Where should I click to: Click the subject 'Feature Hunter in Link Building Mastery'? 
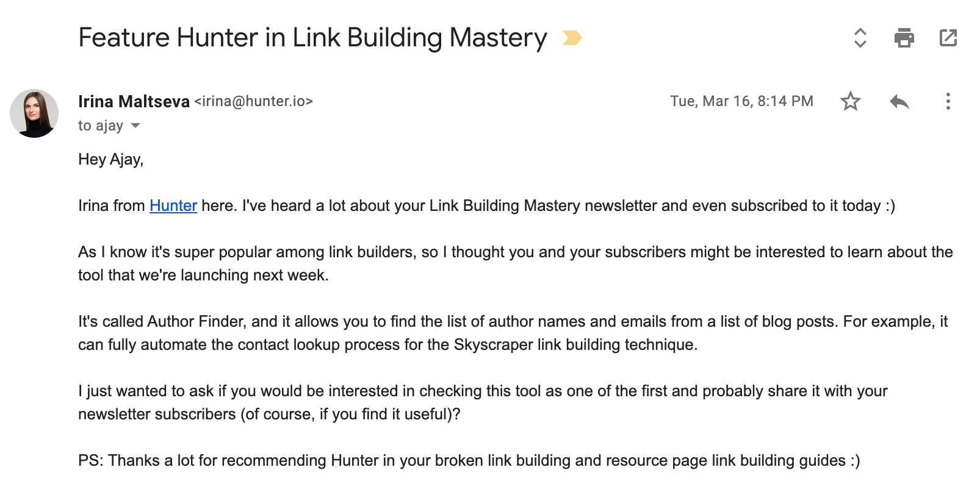tap(312, 38)
